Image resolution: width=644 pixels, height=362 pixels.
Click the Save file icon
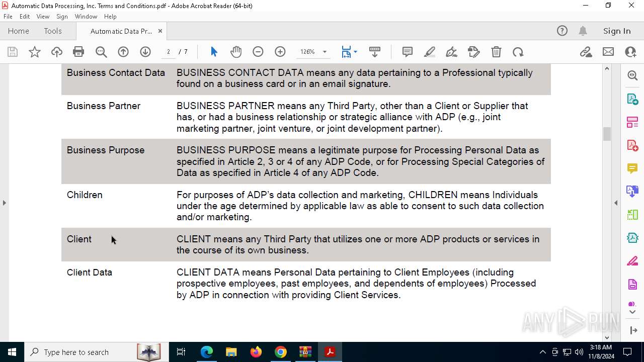pos(13,52)
